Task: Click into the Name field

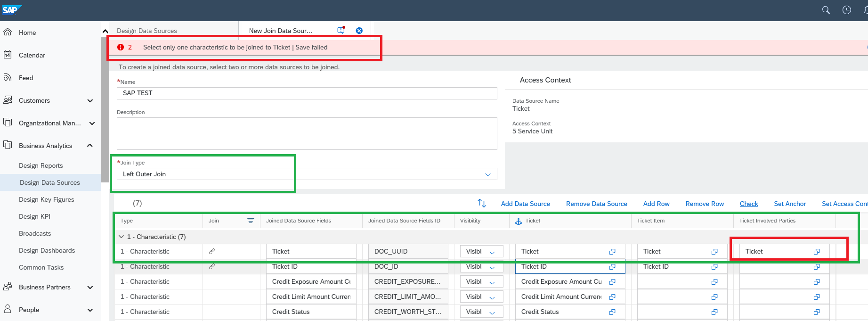Action: 307,93
